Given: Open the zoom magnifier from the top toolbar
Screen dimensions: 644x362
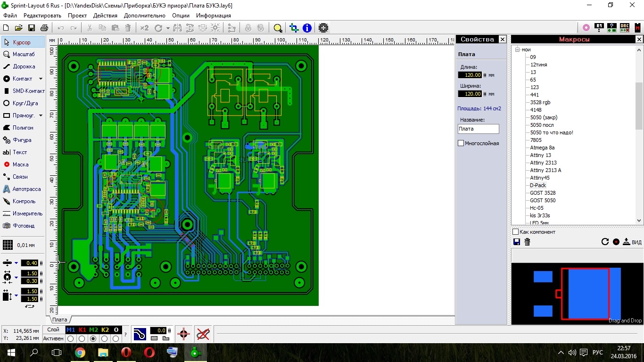Looking at the screenshot, I should coord(278,28).
